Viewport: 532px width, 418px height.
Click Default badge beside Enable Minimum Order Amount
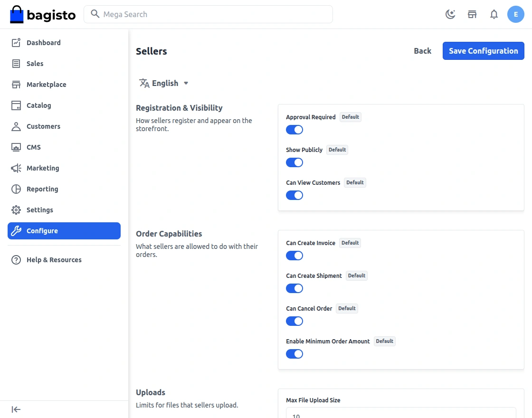pyautogui.click(x=384, y=341)
